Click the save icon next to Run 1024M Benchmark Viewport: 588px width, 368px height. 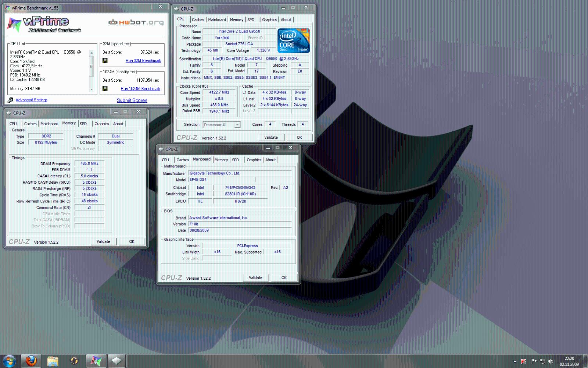pos(105,89)
